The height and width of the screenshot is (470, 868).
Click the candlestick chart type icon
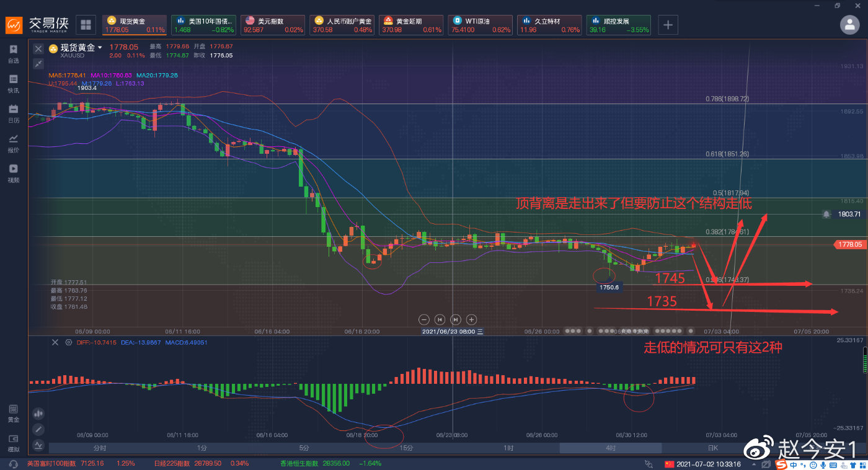tap(38, 413)
